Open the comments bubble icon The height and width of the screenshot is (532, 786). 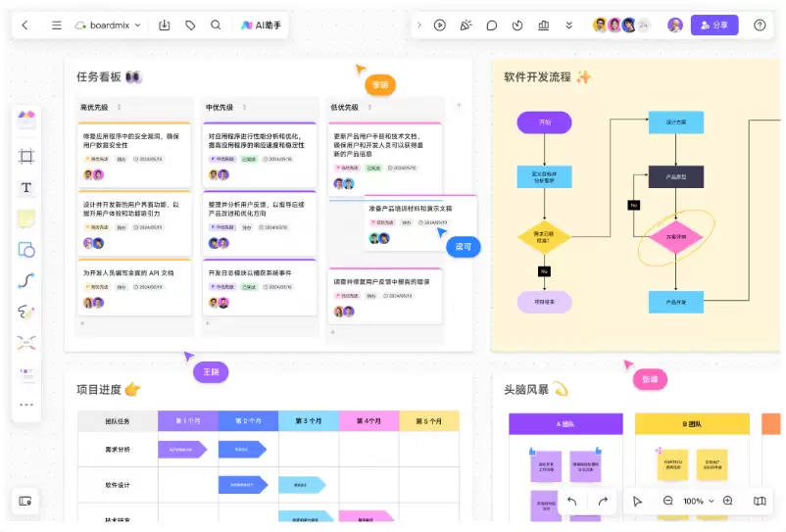(492, 25)
